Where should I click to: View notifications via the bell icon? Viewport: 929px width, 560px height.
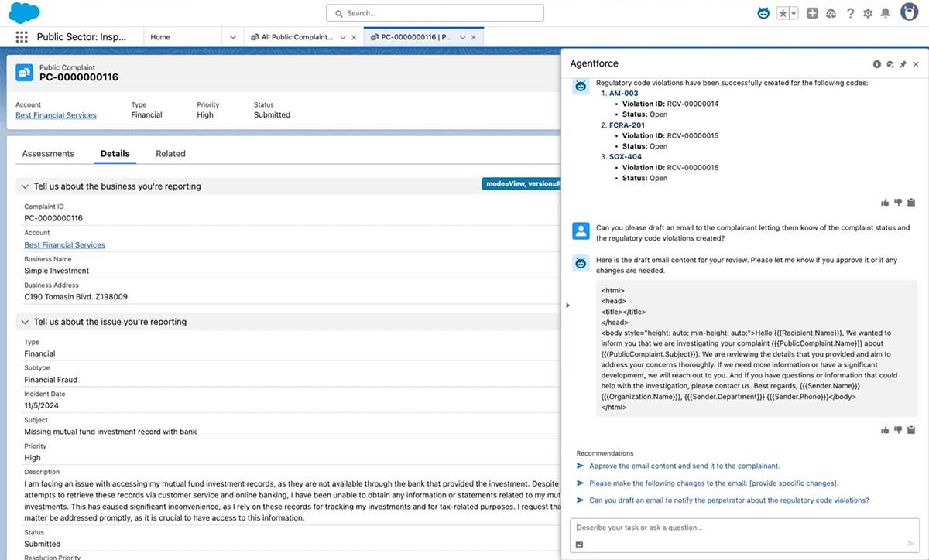(886, 12)
